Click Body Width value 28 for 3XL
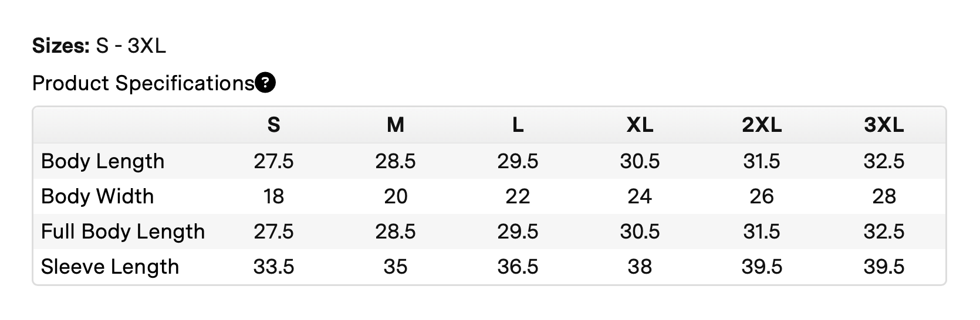980x320 pixels. [x=884, y=196]
